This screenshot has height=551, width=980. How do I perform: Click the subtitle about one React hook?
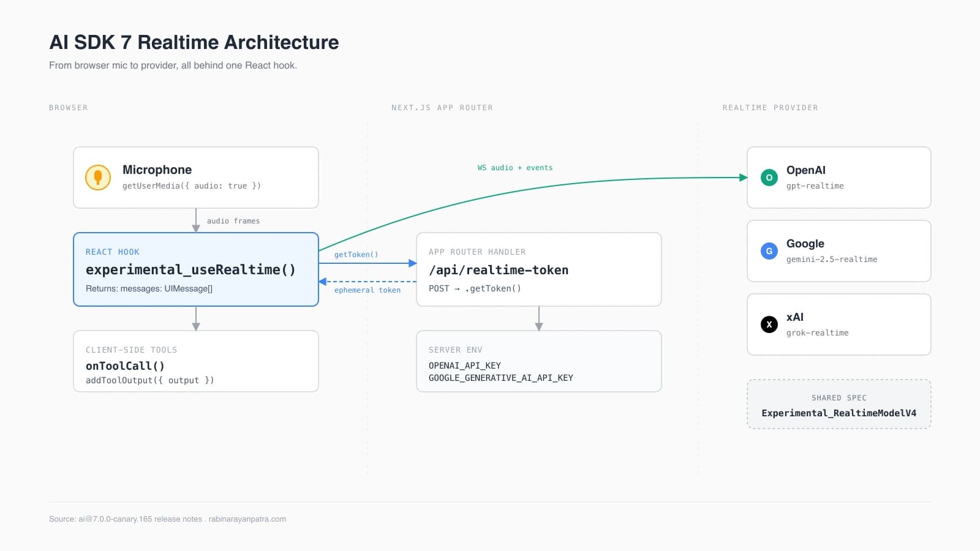[x=173, y=65]
